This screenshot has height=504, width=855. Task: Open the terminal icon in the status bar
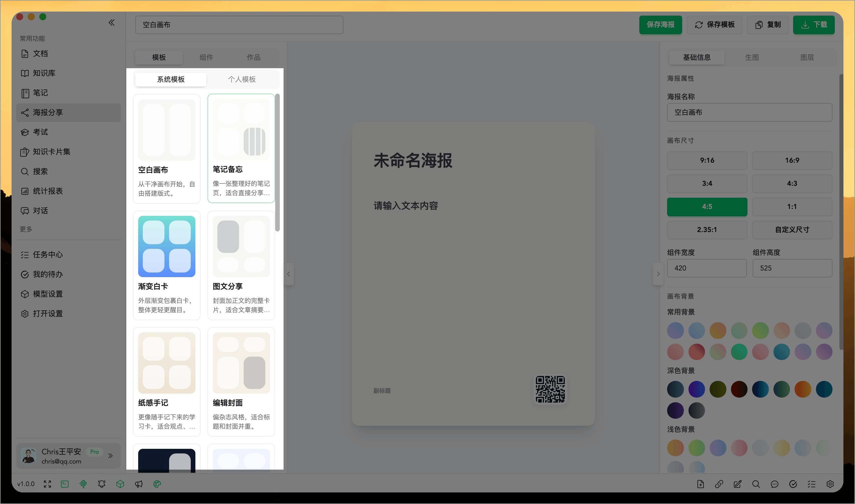click(x=64, y=484)
